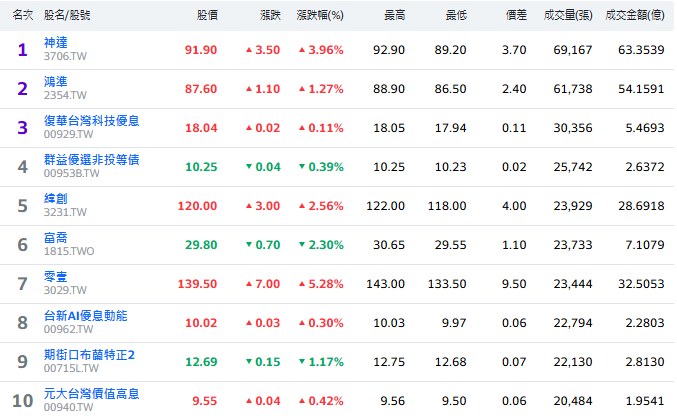Select stock code 3706.TW
The height and width of the screenshot is (419, 677).
coord(65,56)
